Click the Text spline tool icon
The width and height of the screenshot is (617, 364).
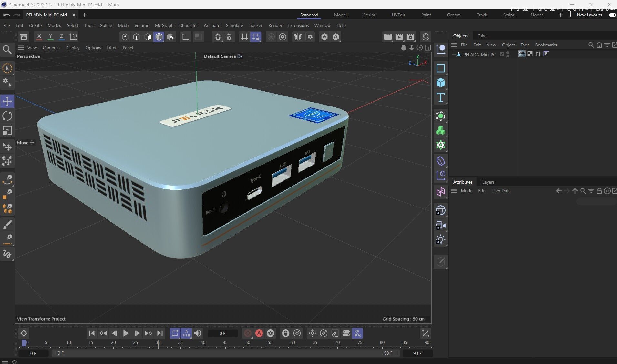441,97
